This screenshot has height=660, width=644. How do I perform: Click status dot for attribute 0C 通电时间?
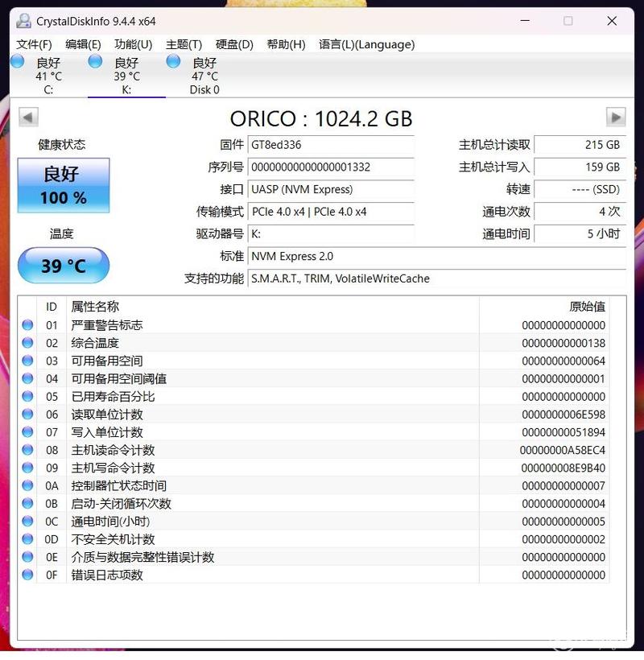point(28,521)
